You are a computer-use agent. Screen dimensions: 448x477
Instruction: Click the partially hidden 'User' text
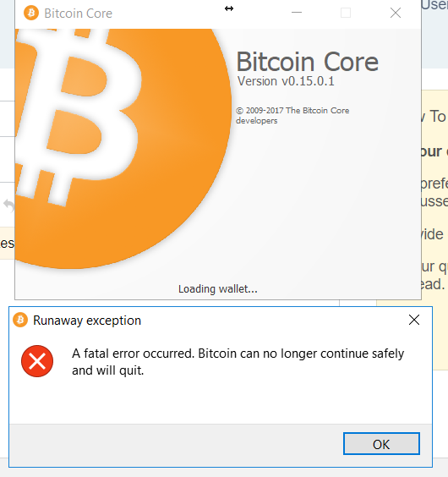click(x=434, y=5)
